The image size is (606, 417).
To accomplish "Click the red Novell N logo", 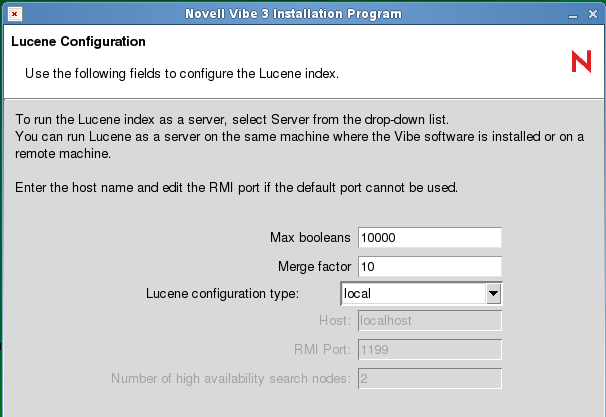I will coord(580,62).
